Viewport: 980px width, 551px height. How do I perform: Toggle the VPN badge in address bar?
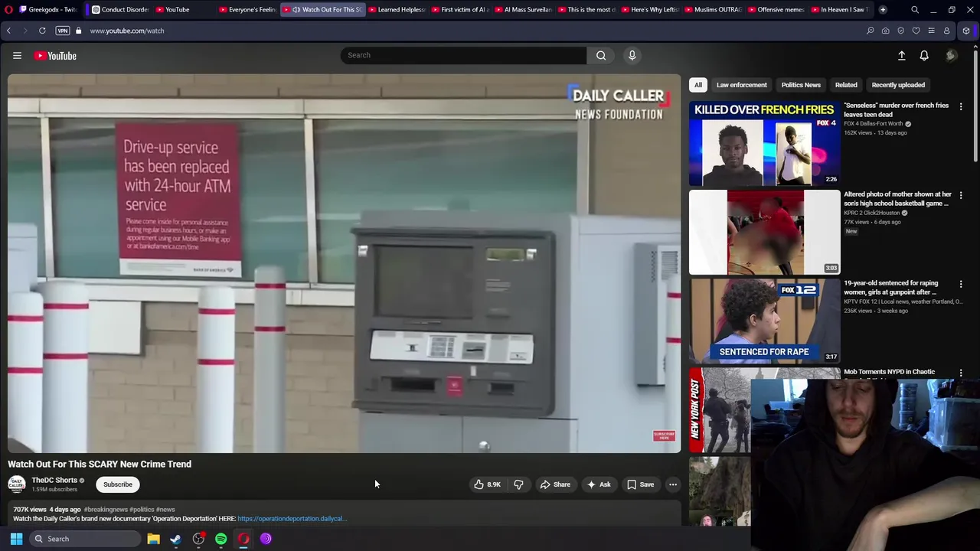[62, 31]
